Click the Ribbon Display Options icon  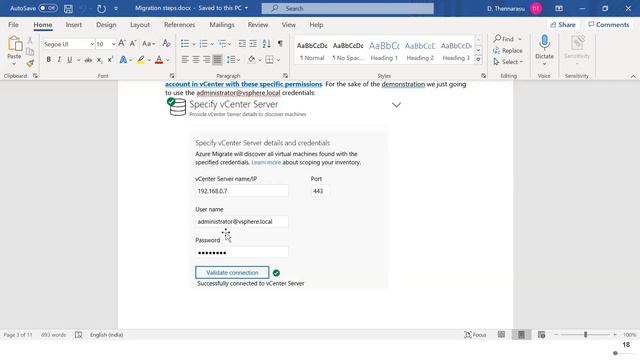559,8
